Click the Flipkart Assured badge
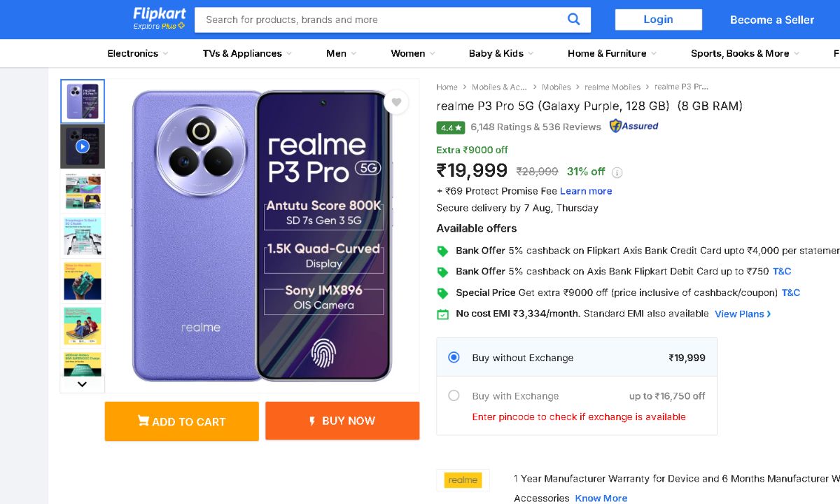840x504 pixels. coord(633,127)
